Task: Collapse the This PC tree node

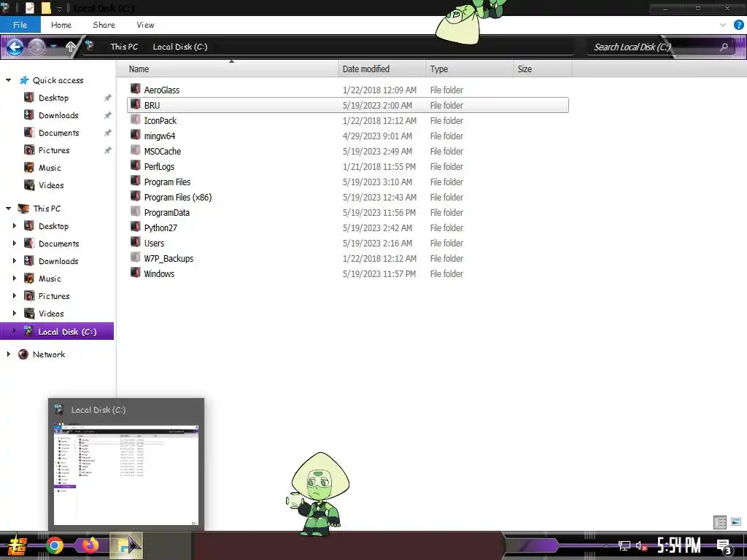Action: pyautogui.click(x=8, y=208)
